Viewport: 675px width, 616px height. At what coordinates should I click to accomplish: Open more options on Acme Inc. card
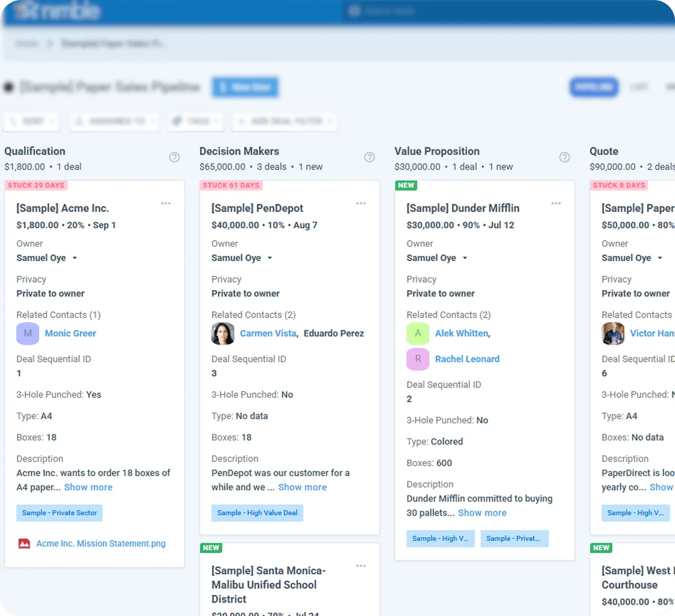[x=166, y=203]
